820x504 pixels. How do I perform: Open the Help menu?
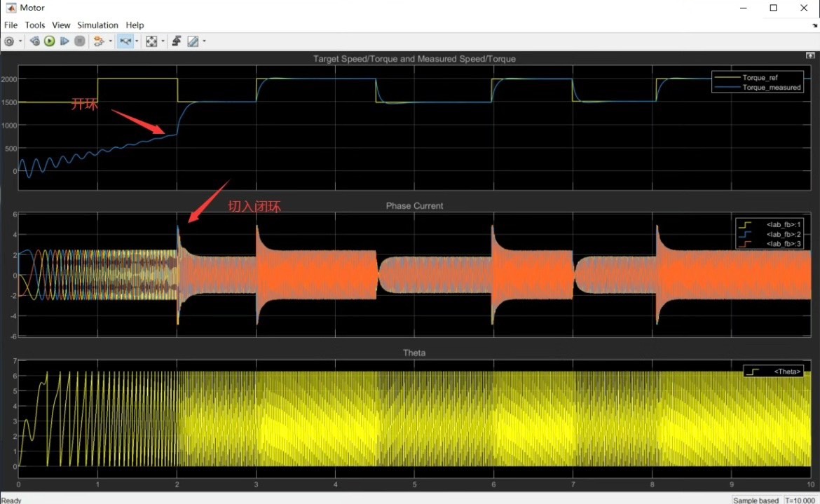[135, 25]
